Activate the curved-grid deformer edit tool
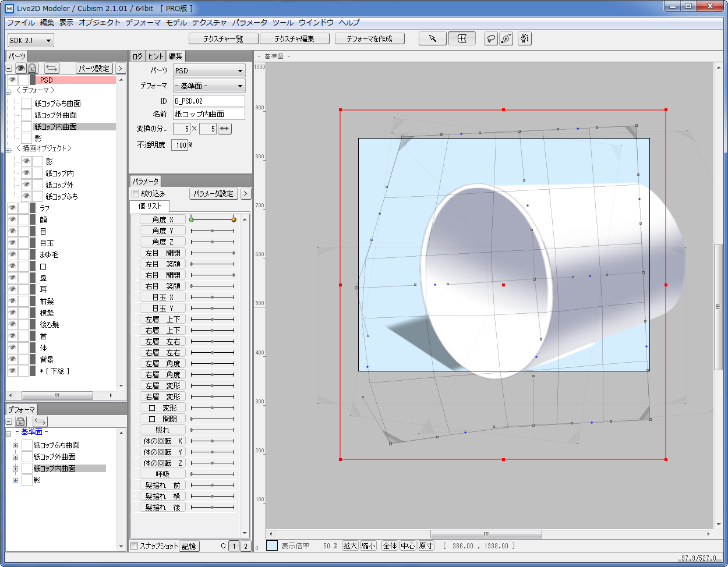Image resolution: width=728 pixels, height=567 pixels. click(461, 39)
